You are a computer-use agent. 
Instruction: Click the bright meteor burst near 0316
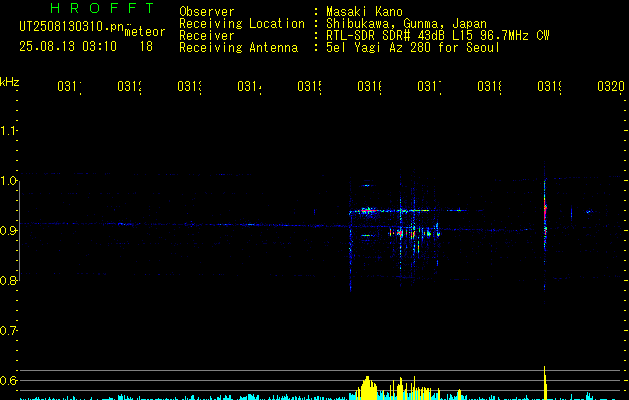point(368,210)
